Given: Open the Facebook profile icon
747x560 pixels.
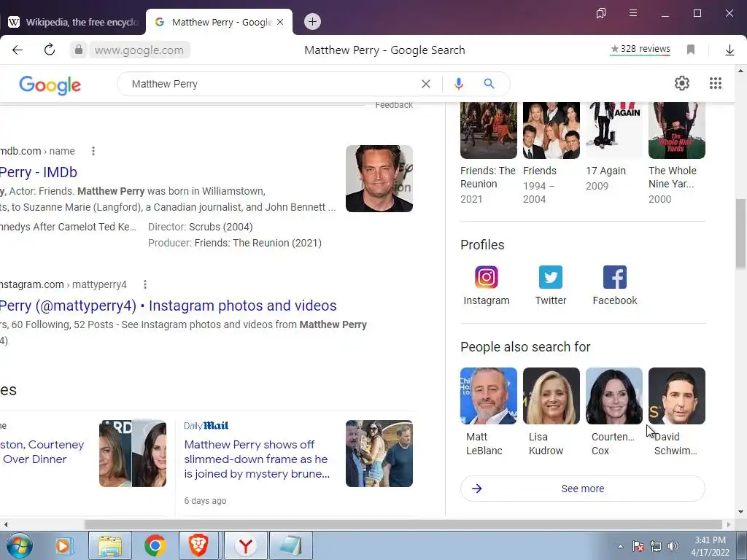Looking at the screenshot, I should point(614,286).
